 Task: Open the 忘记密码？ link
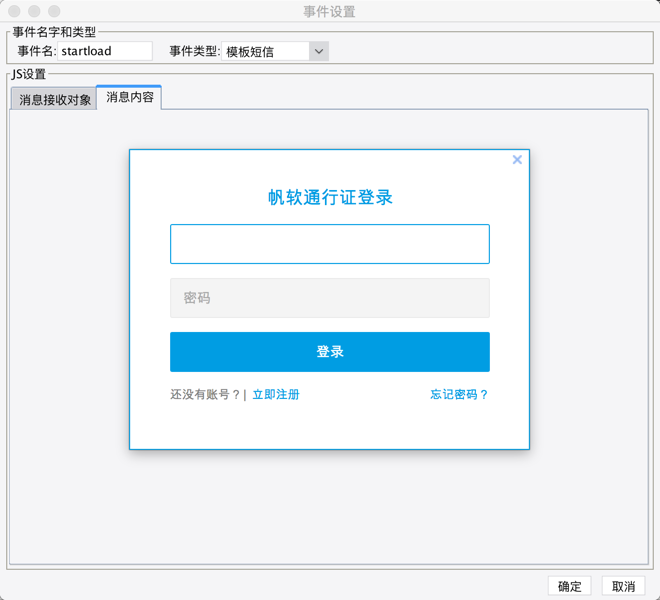point(459,395)
